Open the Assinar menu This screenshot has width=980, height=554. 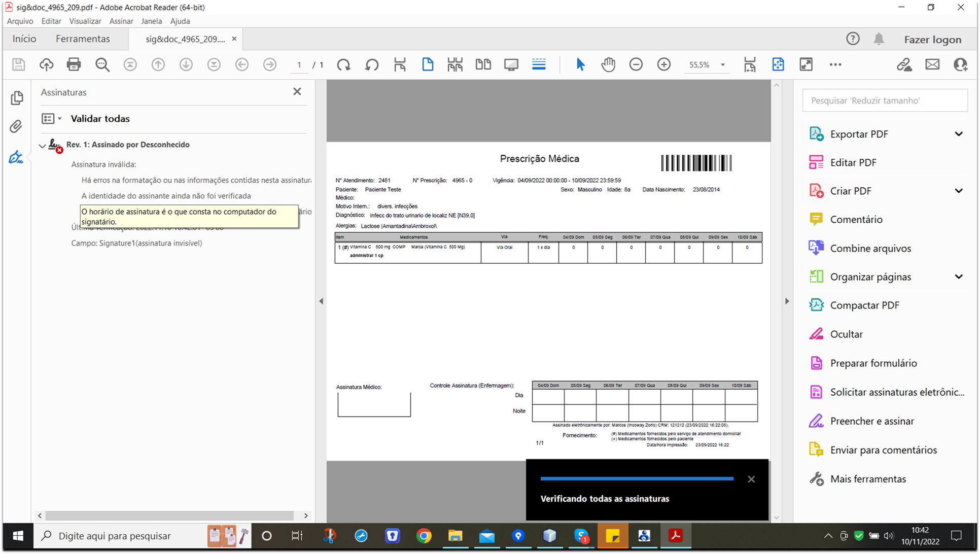pos(121,21)
